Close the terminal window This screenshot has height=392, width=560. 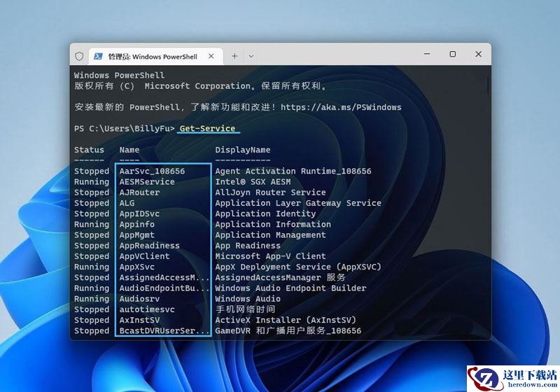(479, 54)
